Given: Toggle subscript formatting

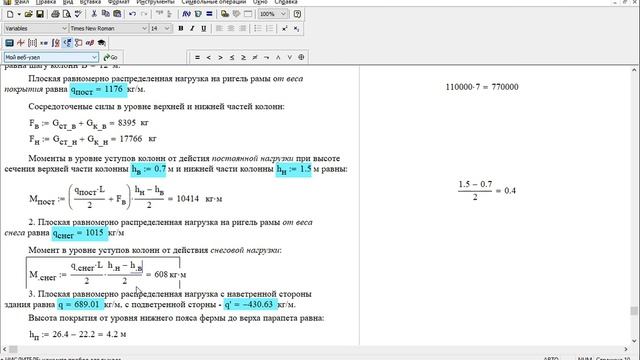Looking at the screenshot, I should click(296, 29).
